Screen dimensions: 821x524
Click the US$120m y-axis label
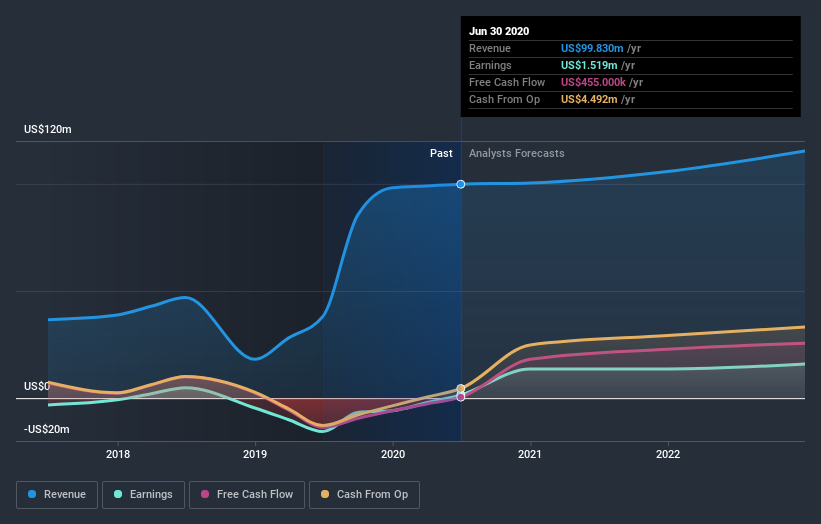point(48,129)
